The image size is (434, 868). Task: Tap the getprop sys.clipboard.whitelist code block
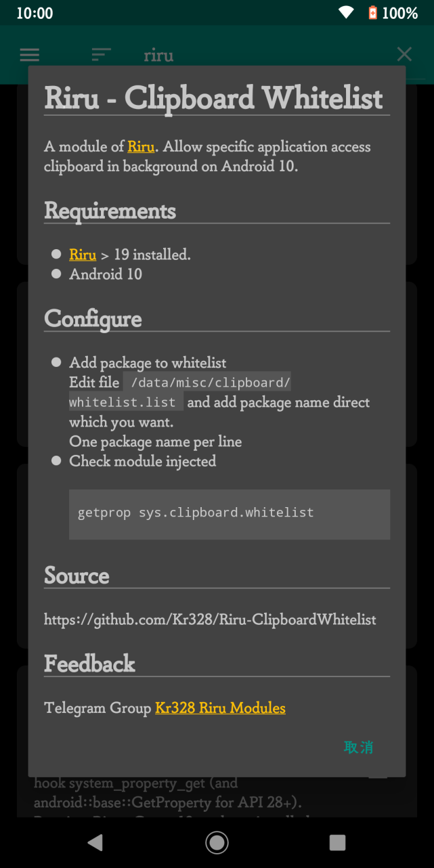(x=229, y=513)
